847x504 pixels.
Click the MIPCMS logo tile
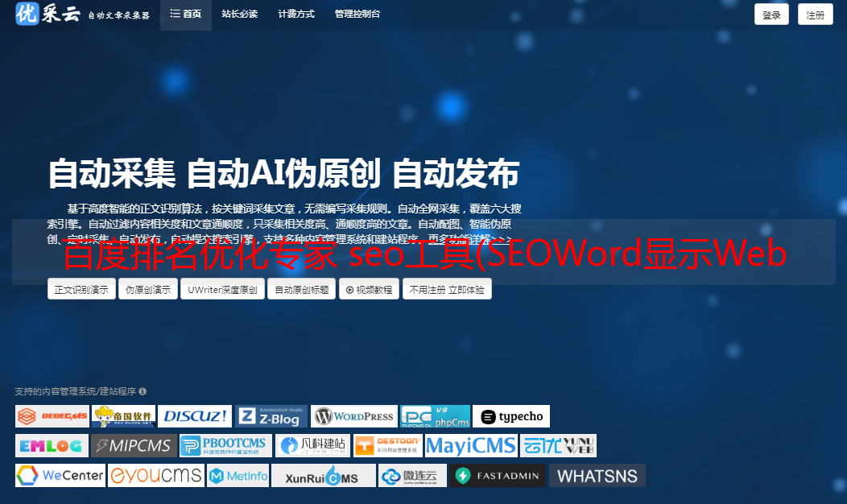tap(134, 446)
